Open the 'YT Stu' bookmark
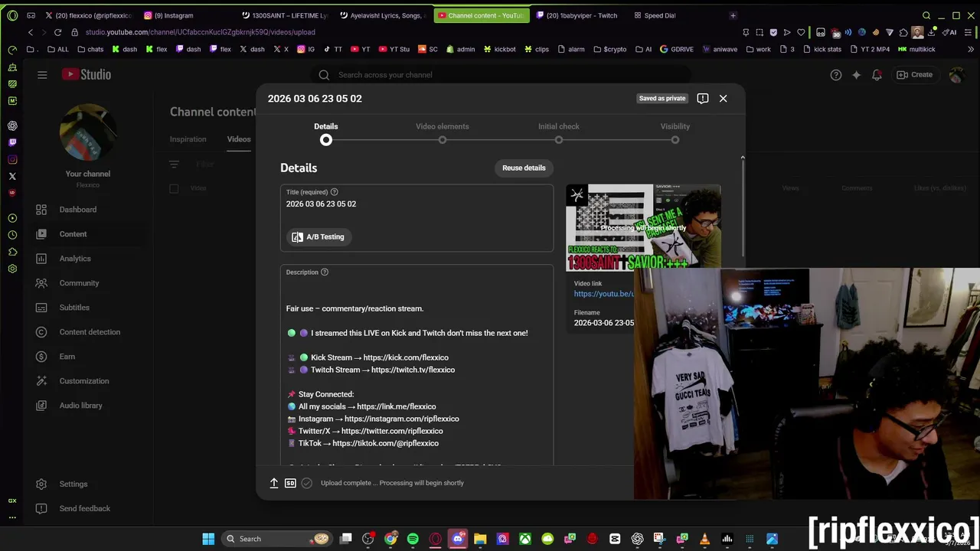The width and height of the screenshot is (980, 551). 394,49
